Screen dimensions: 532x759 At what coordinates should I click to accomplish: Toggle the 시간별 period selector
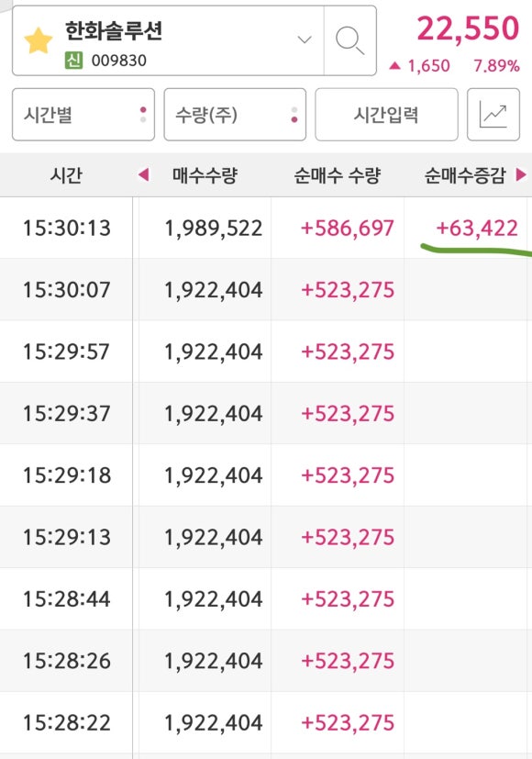pos(83,115)
